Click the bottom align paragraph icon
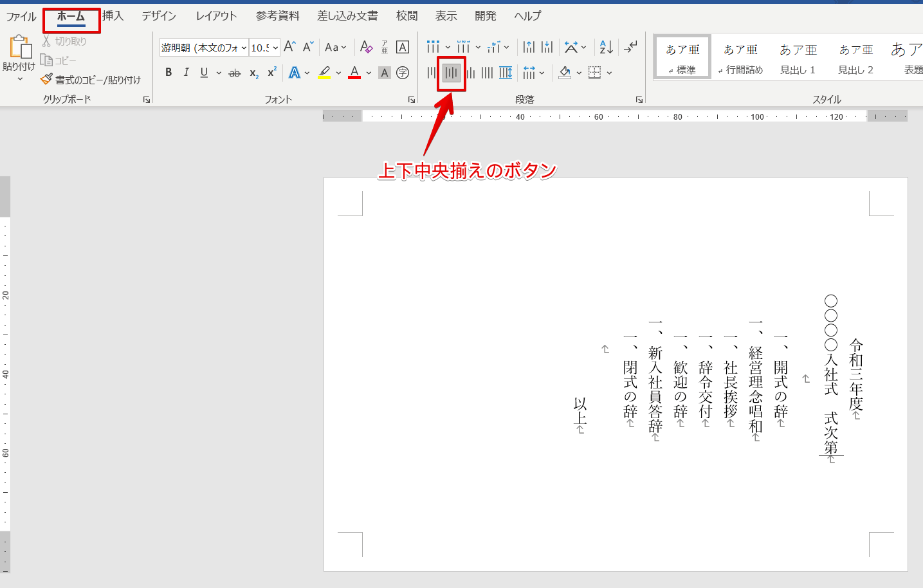The image size is (923, 588). (x=470, y=73)
